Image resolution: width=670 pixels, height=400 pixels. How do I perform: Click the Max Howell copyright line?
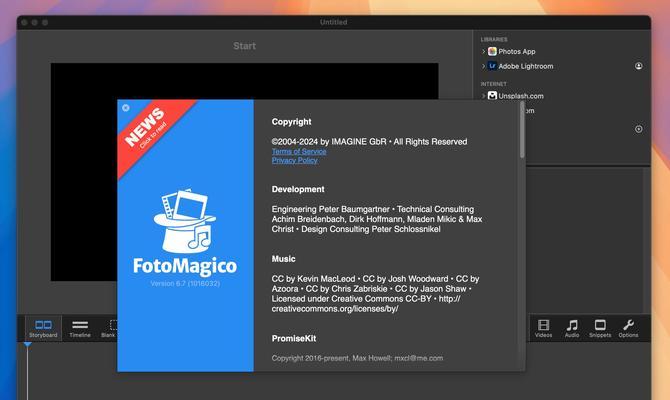coord(357,358)
